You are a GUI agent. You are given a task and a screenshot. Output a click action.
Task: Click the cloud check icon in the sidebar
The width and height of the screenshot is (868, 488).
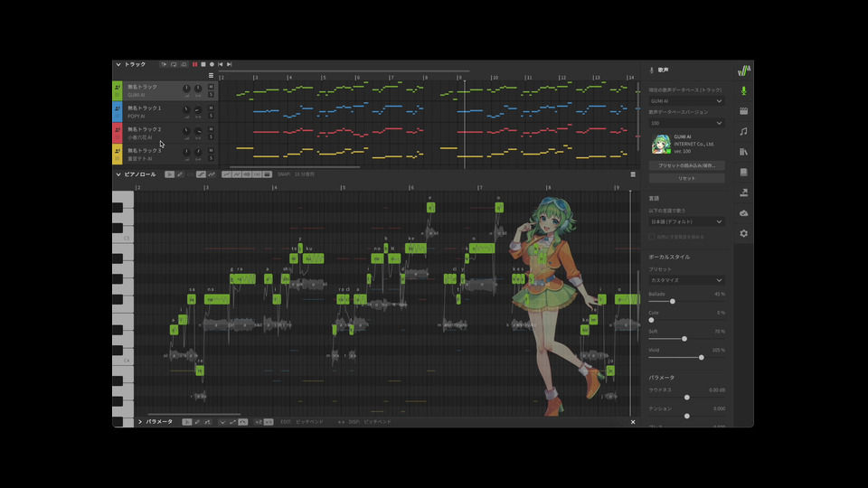(744, 213)
